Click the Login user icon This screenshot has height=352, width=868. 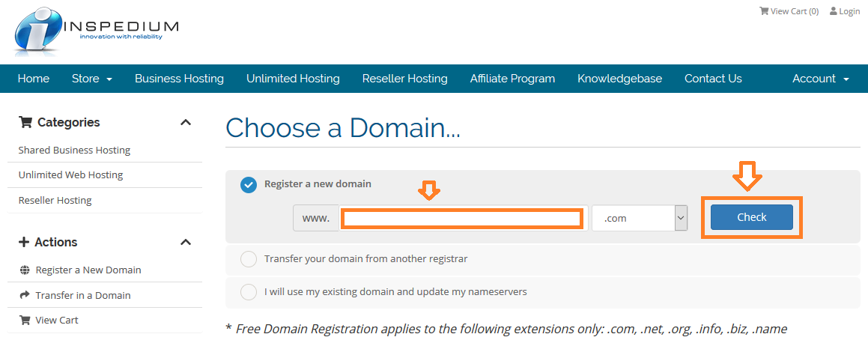pyautogui.click(x=833, y=11)
